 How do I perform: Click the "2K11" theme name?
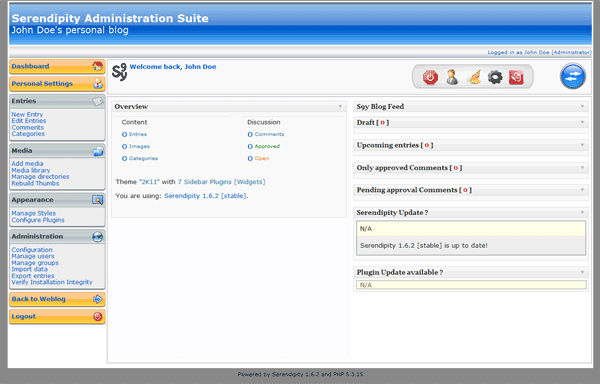pos(149,182)
